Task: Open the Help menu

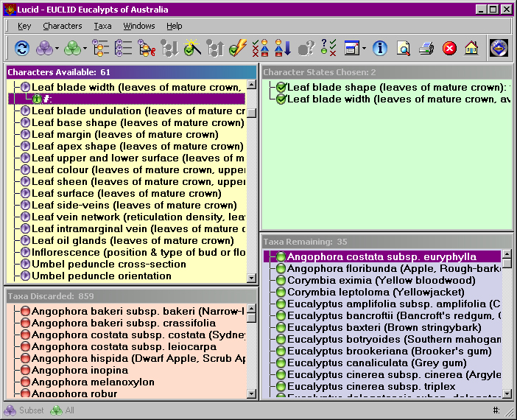Action: (174, 26)
